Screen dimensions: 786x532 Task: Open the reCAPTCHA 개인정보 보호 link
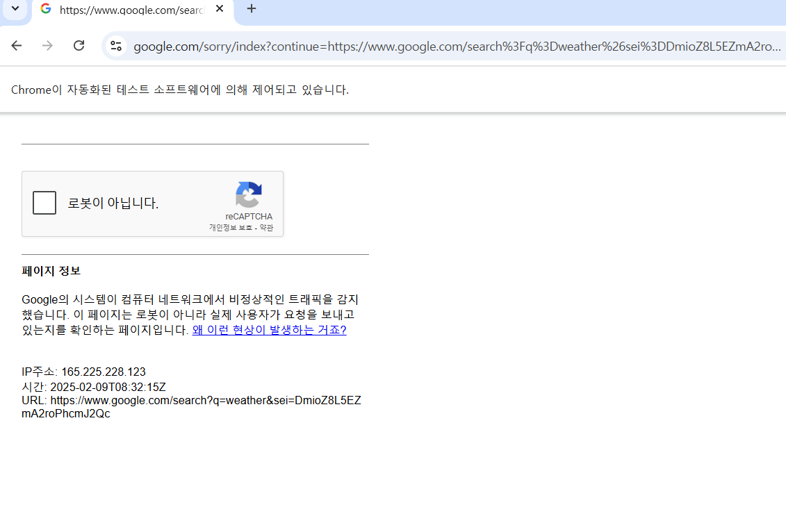[231, 227]
